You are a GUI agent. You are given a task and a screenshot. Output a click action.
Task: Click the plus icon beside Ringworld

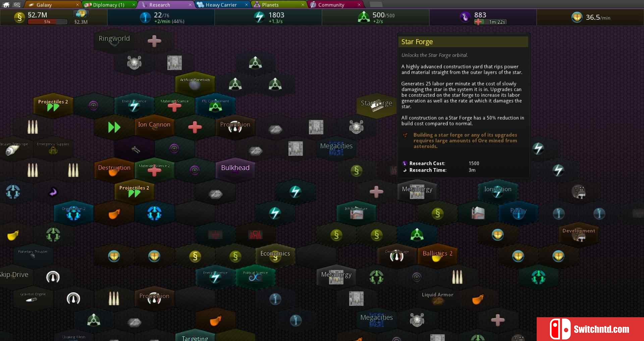pos(154,41)
